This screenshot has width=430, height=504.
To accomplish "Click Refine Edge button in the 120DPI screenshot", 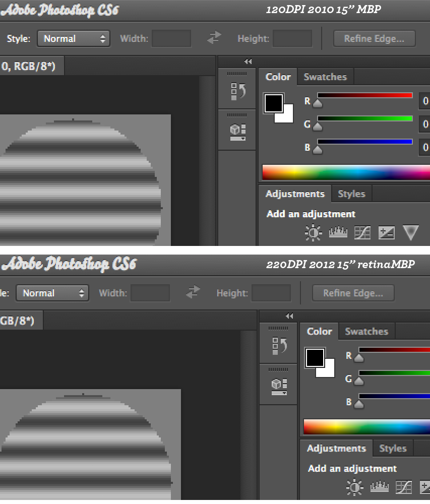I will pos(375,39).
